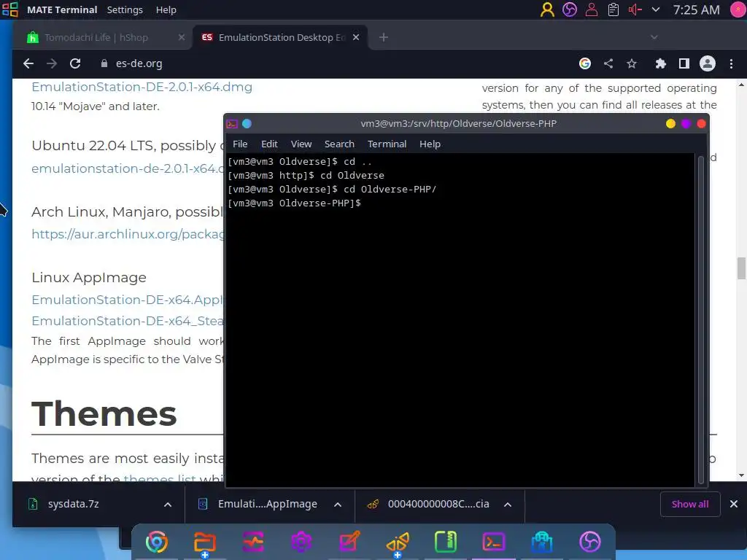This screenshot has width=747, height=560.
Task: Open the OBS tray icon in top panel
Action: (x=569, y=9)
